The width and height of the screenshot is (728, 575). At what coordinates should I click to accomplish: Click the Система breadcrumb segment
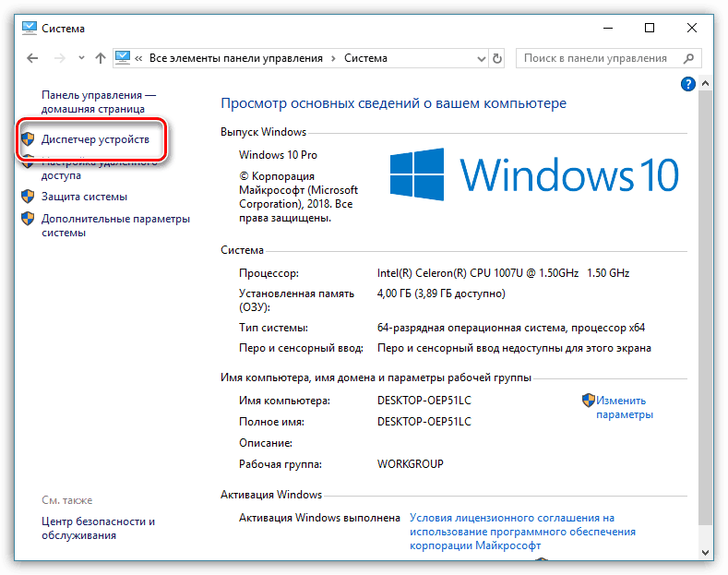click(365, 58)
